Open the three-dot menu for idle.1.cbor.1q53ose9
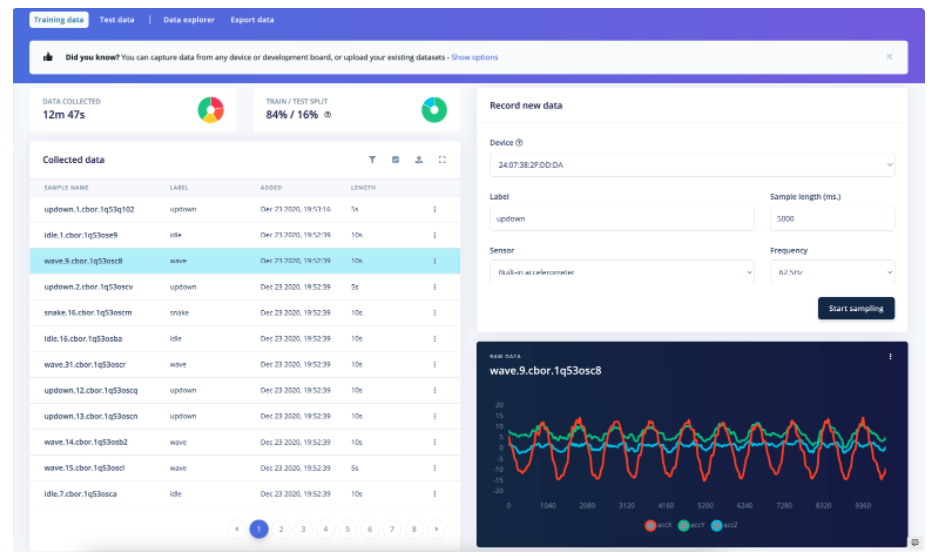The width and height of the screenshot is (930, 556). 434,235
